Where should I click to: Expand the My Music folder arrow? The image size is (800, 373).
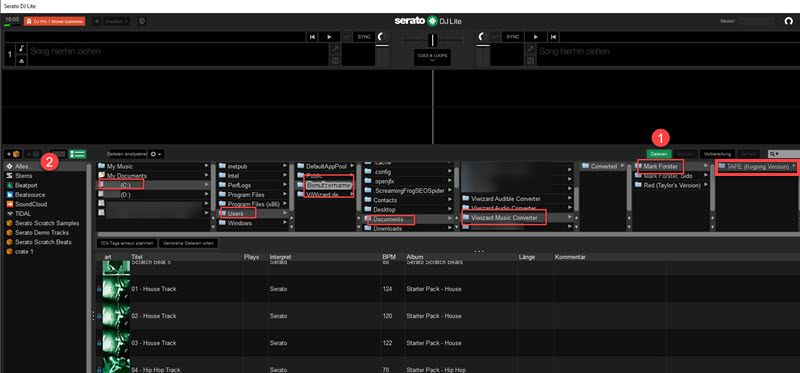coord(207,166)
